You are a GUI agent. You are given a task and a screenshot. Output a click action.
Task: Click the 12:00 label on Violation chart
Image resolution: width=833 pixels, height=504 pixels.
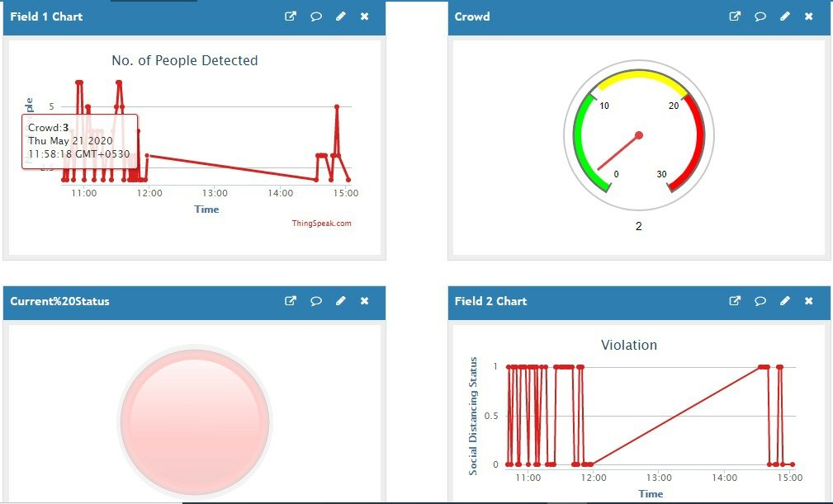pos(594,478)
